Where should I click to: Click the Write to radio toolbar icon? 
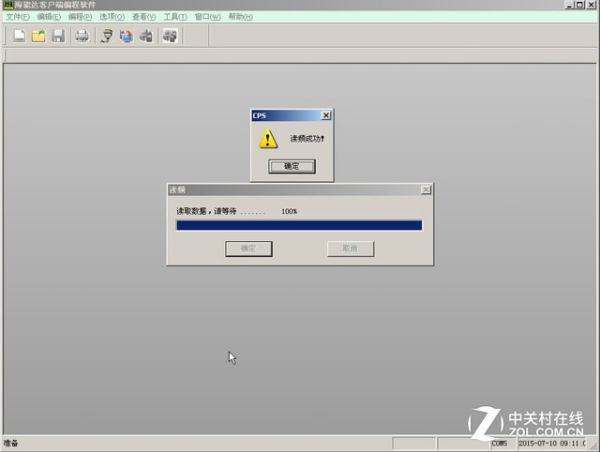[126, 36]
